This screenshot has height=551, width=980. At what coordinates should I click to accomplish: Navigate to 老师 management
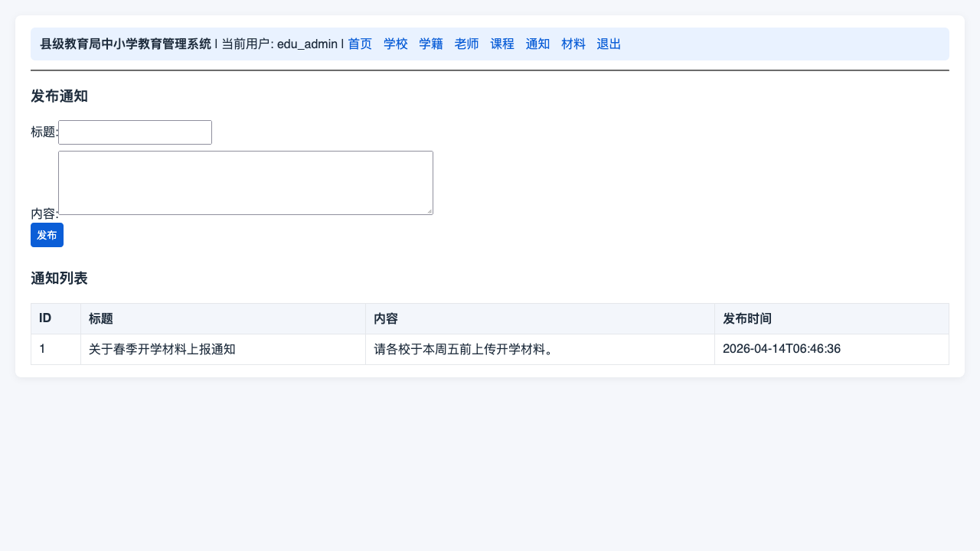click(467, 44)
